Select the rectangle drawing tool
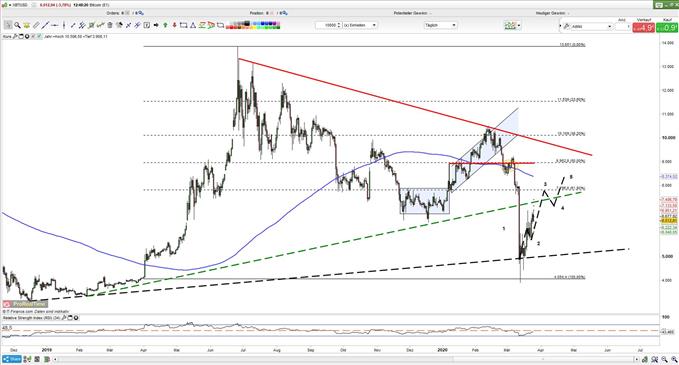The height and width of the screenshot is (365, 679). point(183,25)
